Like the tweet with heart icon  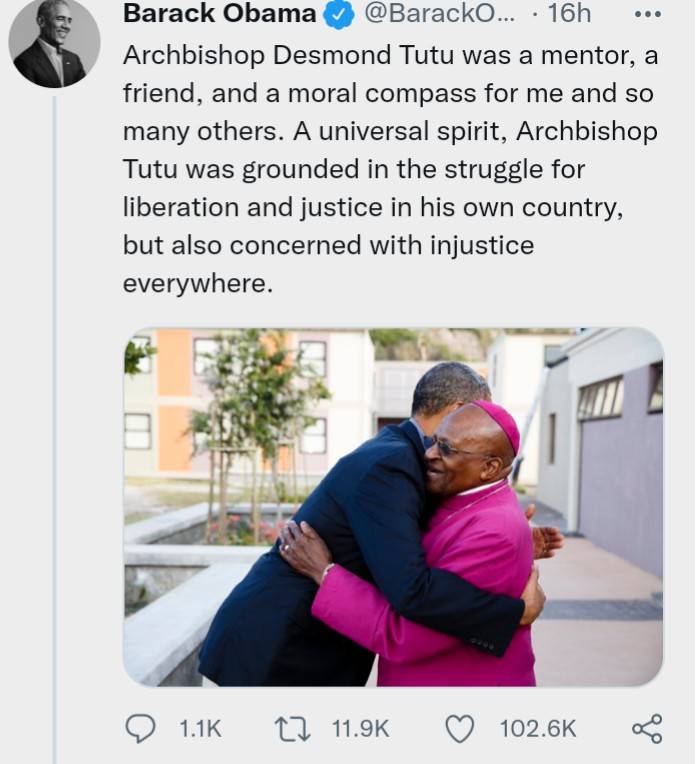[460, 729]
